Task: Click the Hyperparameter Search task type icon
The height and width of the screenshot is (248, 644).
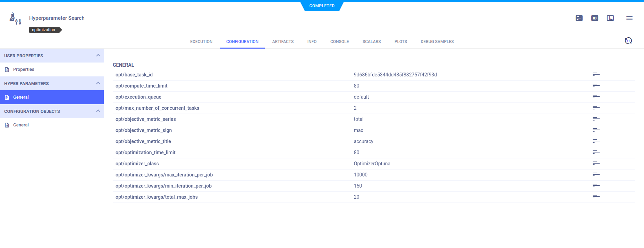Action: point(15,19)
